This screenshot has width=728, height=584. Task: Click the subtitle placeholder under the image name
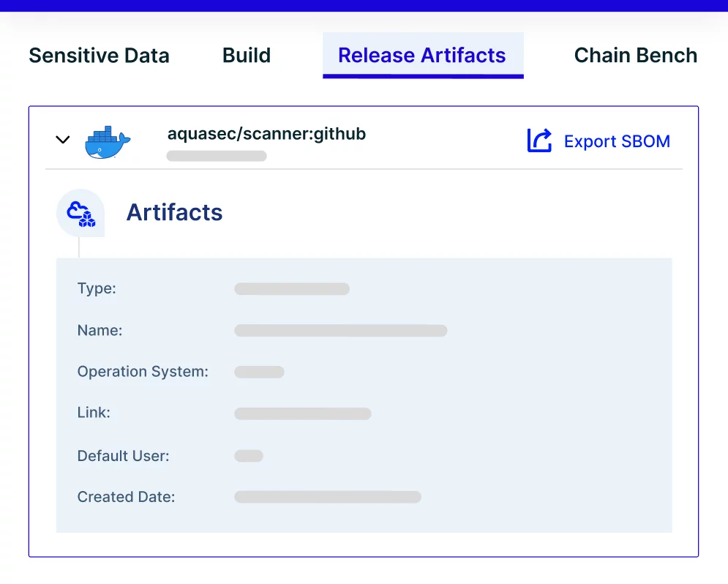(217, 156)
